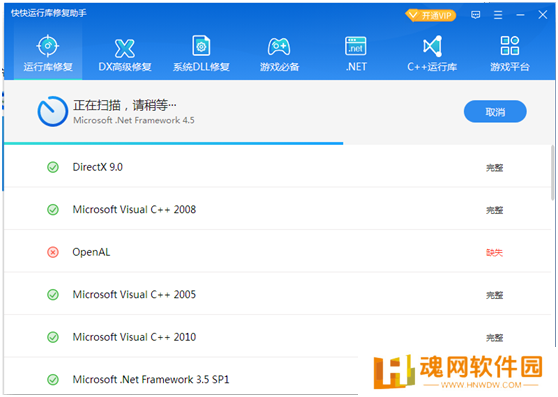Open the hamburger menu icon

498,15
